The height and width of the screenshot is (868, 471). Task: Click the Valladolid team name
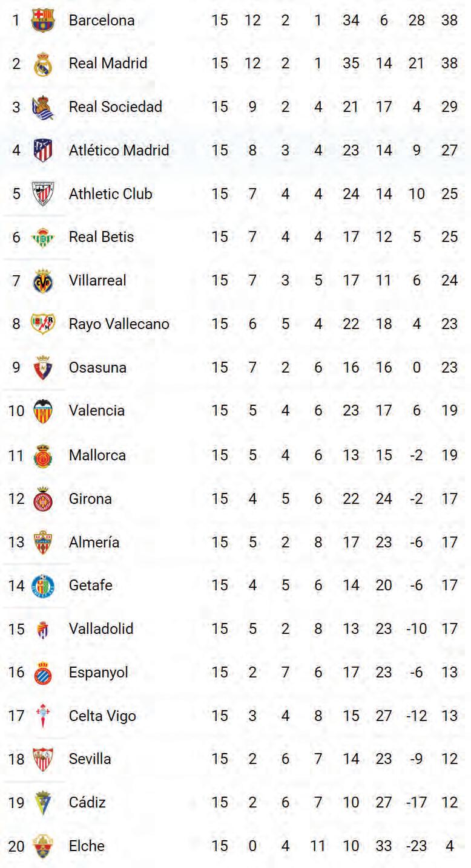pyautogui.click(x=101, y=629)
